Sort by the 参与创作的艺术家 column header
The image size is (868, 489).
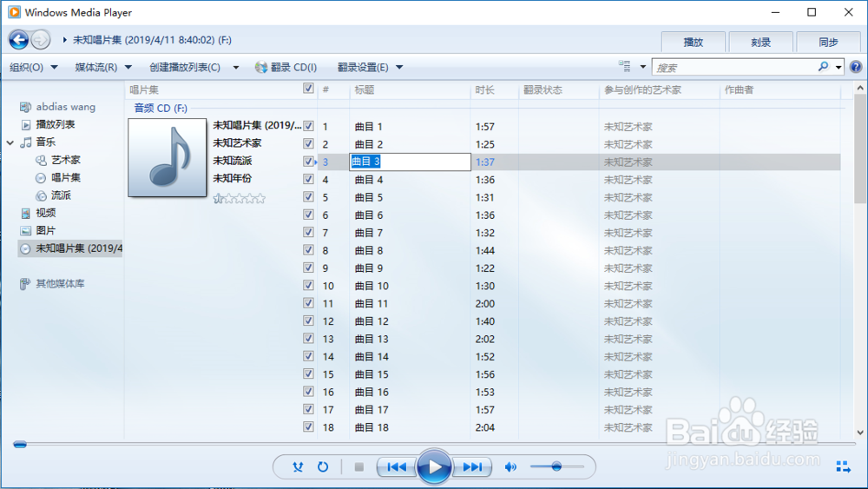(660, 89)
